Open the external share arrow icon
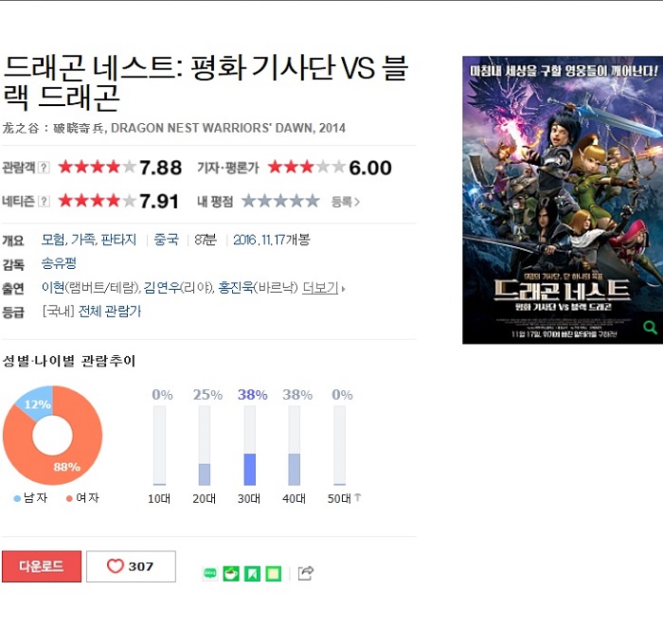 (x=306, y=573)
